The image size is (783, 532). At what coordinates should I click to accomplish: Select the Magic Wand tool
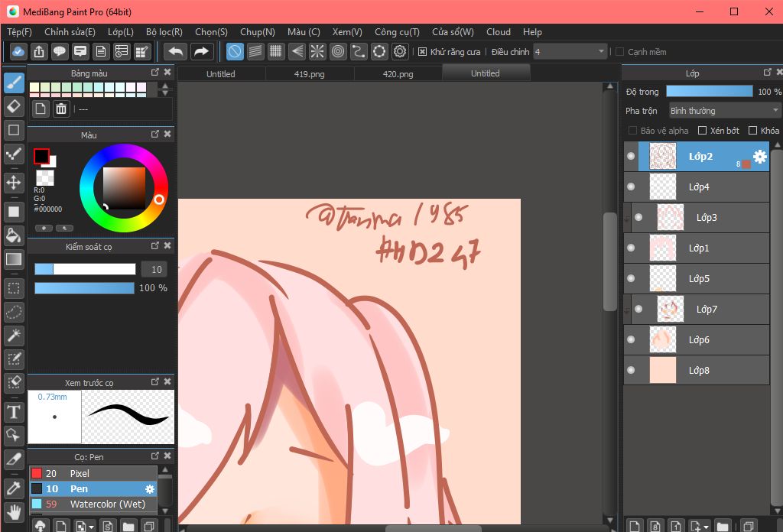14,336
